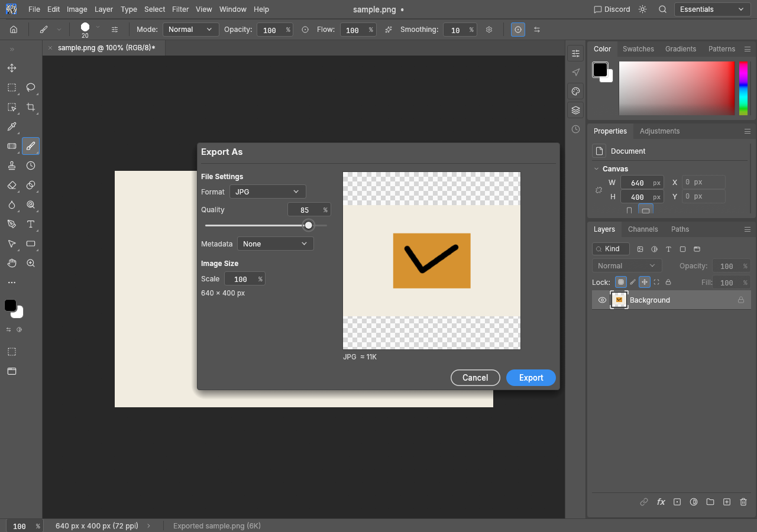This screenshot has width=757, height=532.
Task: Click the foreground color swatch in toolbox
Action: tap(11, 306)
